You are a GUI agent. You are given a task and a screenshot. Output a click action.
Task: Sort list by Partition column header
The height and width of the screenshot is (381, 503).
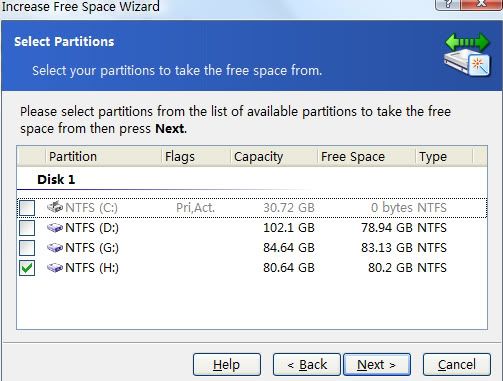103,156
